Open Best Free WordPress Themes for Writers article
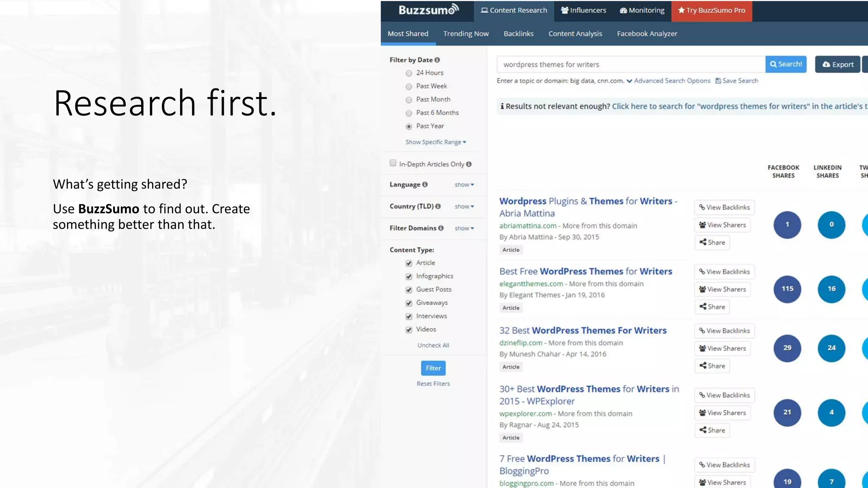868x488 pixels. [586, 272]
